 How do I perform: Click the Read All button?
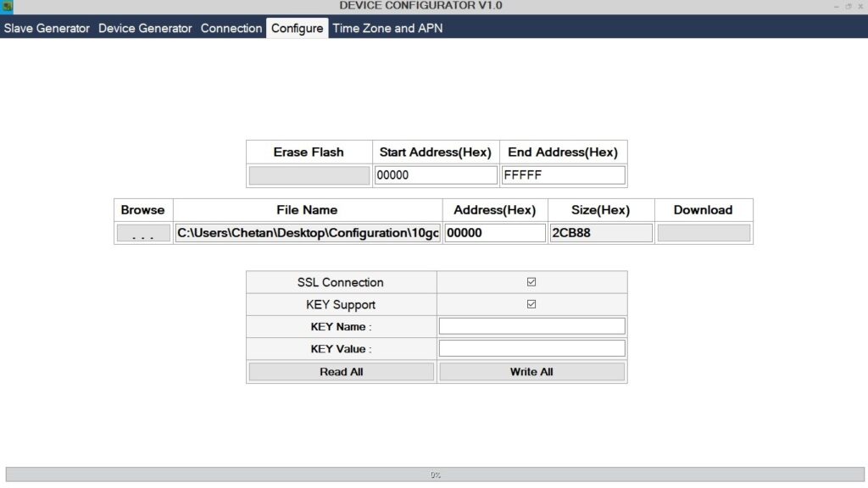[x=341, y=372]
